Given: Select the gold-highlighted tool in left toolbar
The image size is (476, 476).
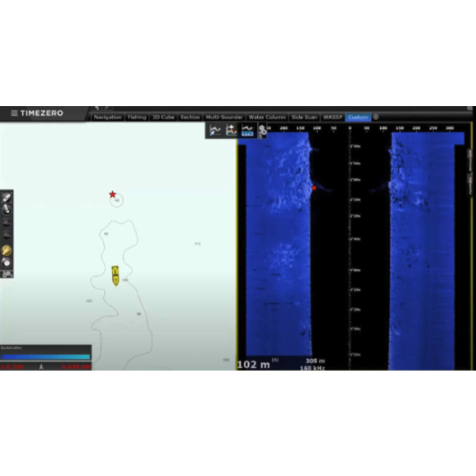Looking at the screenshot, I should pyautogui.click(x=7, y=250).
